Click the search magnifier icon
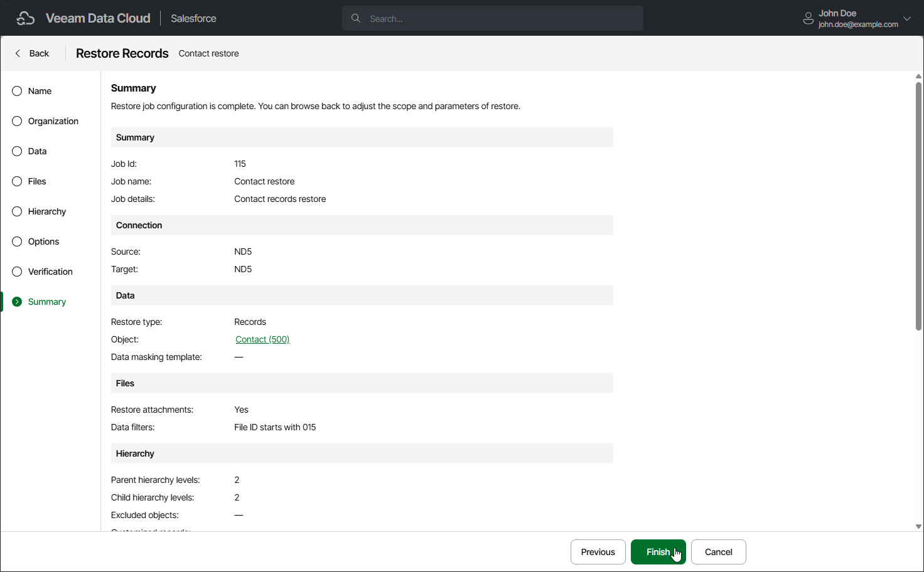Viewport: 924px width, 572px height. point(356,18)
